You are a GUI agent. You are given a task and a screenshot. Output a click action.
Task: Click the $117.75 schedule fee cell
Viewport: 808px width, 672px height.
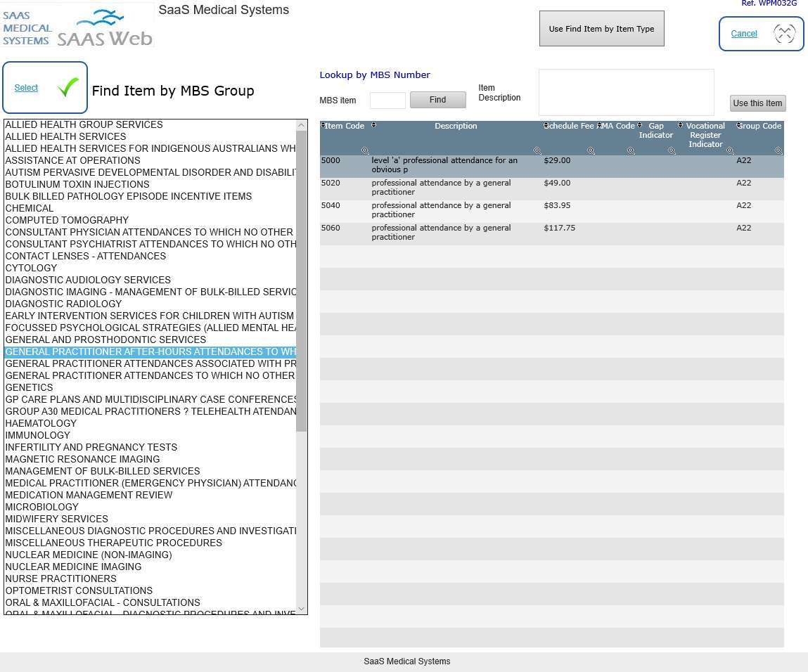[559, 228]
